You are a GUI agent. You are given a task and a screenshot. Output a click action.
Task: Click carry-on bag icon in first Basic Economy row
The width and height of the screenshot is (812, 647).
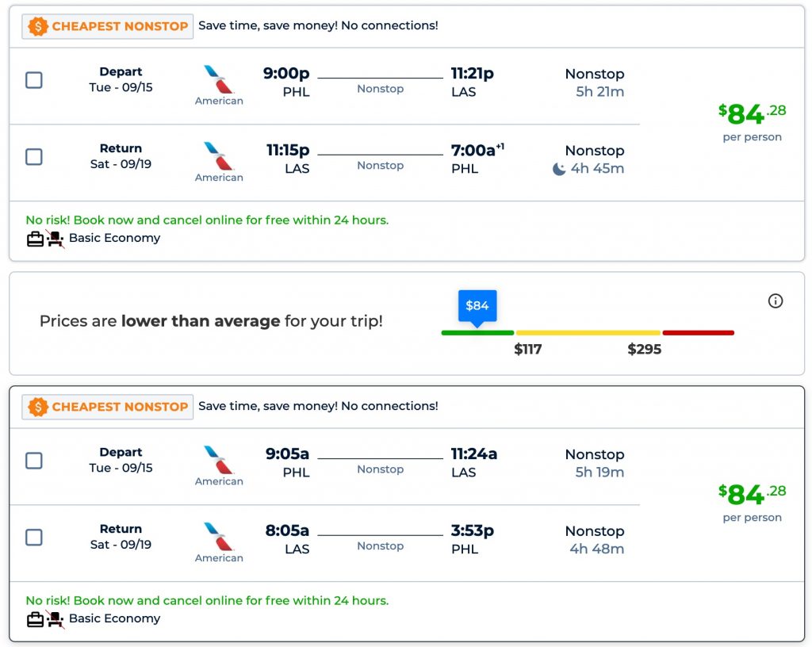point(35,239)
